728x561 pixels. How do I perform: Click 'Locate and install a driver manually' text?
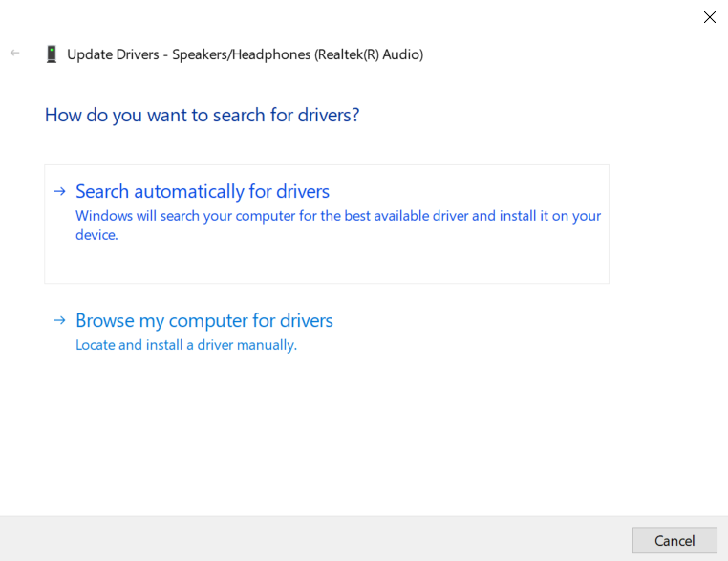(x=186, y=345)
